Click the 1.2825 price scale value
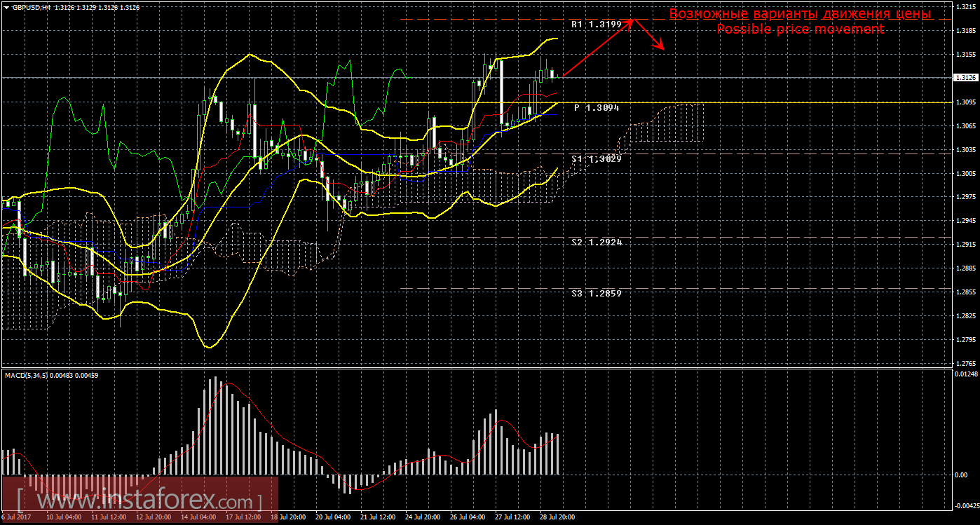The width and height of the screenshot is (980, 525). 966,316
